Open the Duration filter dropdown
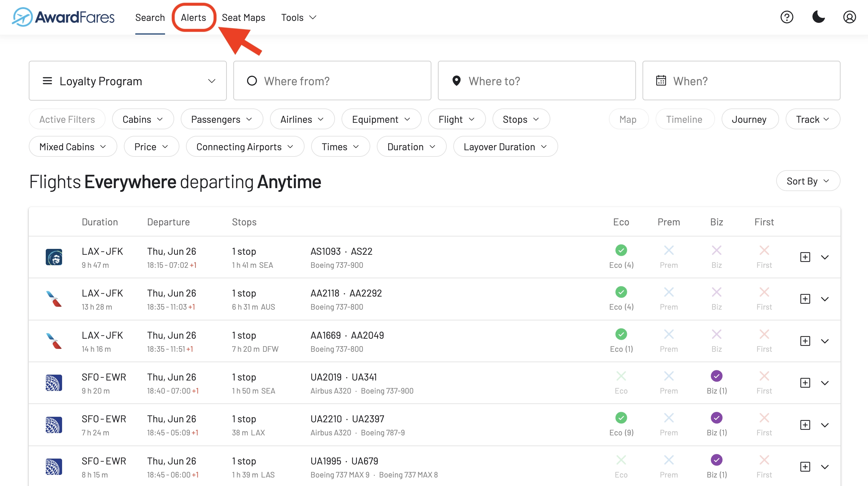868x486 pixels. tap(411, 147)
